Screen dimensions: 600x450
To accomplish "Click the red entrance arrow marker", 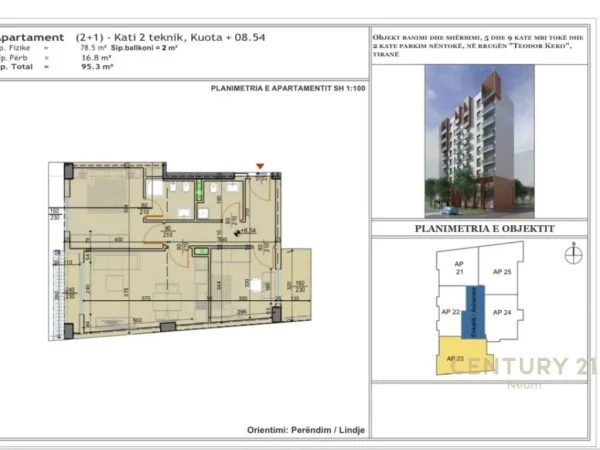I will [x=260, y=166].
